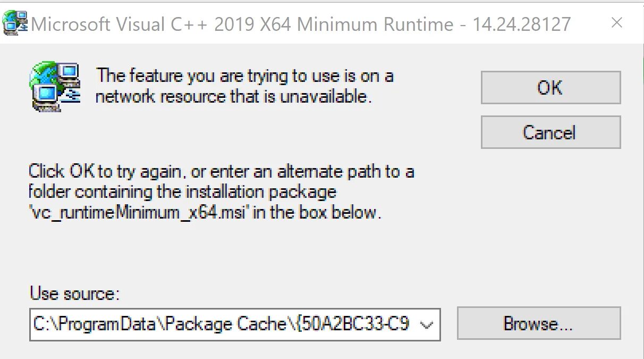The image size is (644, 359).
Task: Click inside the Use source path field
Action: click(x=235, y=324)
